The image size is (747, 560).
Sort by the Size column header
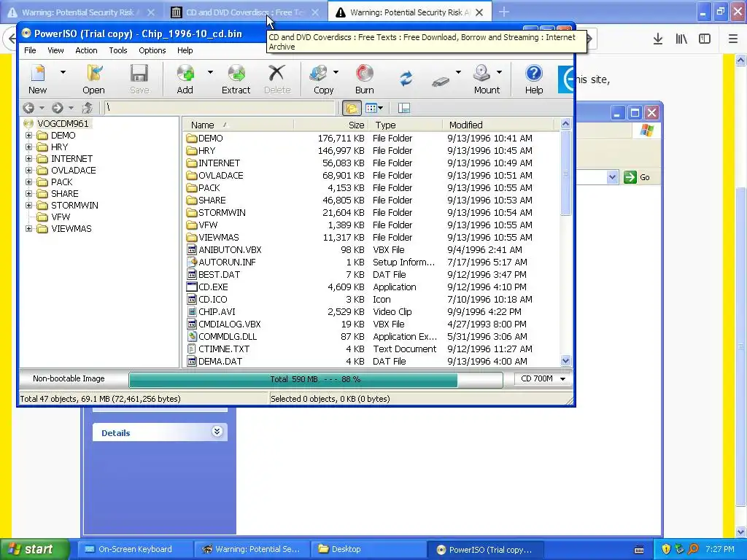pos(330,125)
